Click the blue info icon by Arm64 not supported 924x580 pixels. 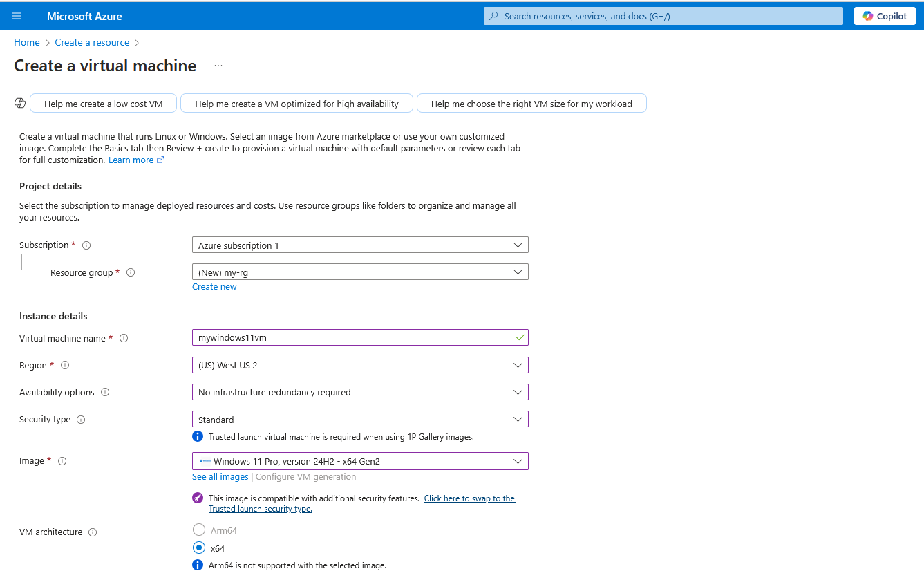198,565
